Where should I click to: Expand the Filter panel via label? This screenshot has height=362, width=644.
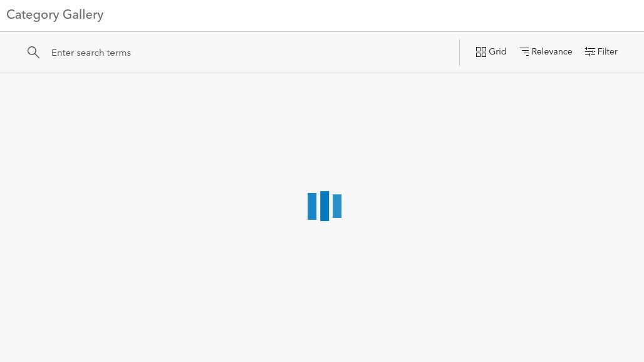608,52
